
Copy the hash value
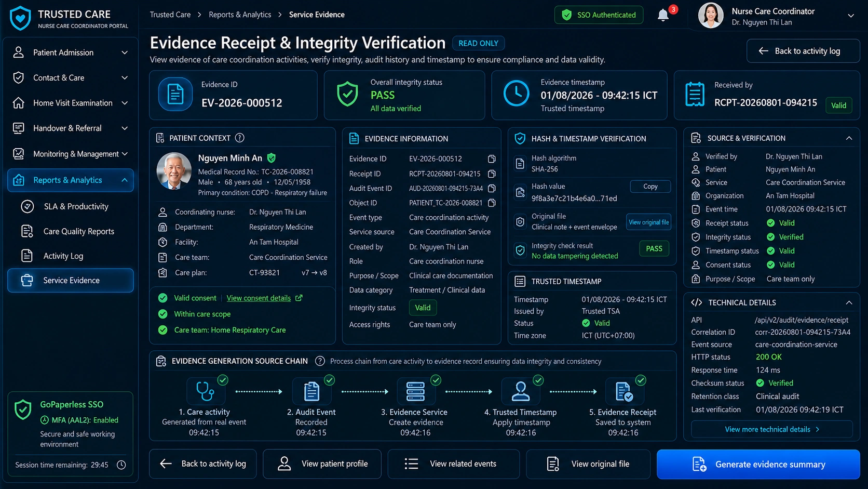coord(650,187)
